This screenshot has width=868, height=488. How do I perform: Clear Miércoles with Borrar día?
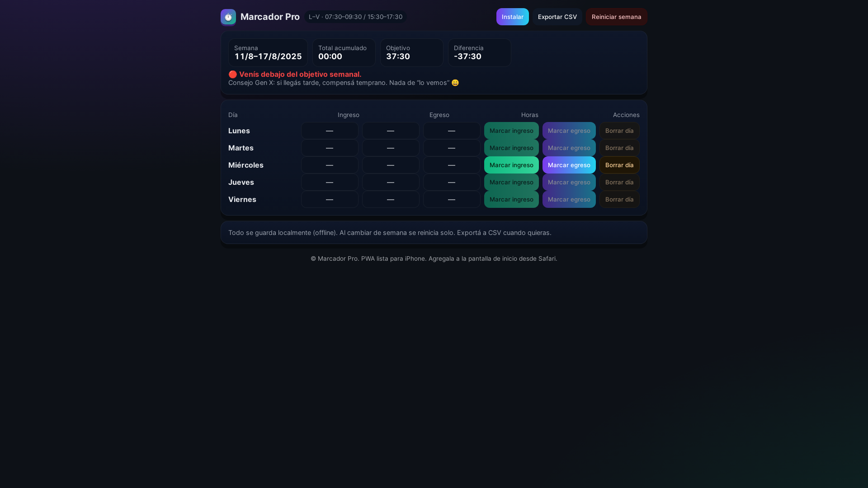click(x=619, y=165)
